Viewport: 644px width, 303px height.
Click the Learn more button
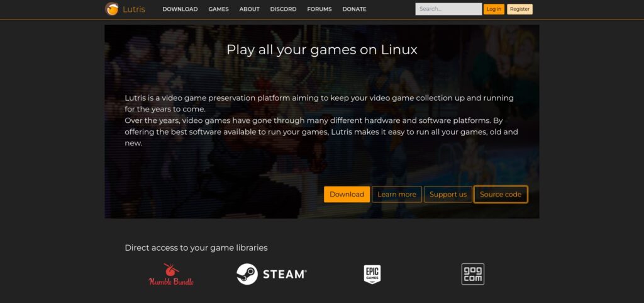[396, 195]
